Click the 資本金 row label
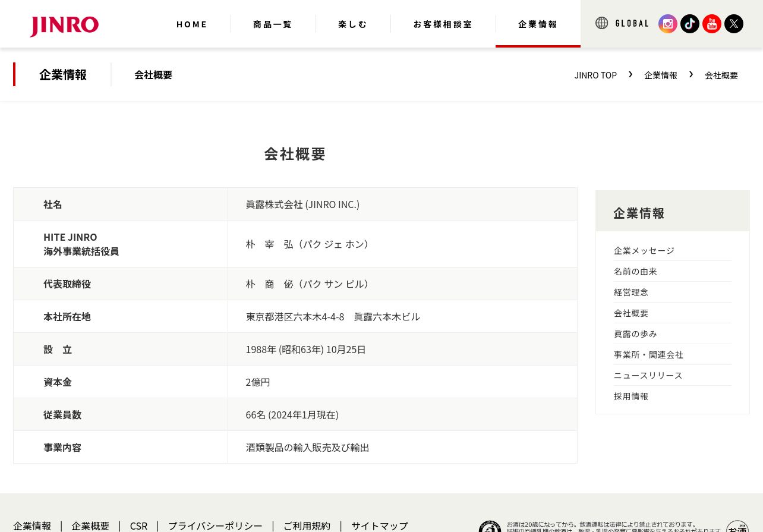The width and height of the screenshot is (763, 532). (58, 382)
